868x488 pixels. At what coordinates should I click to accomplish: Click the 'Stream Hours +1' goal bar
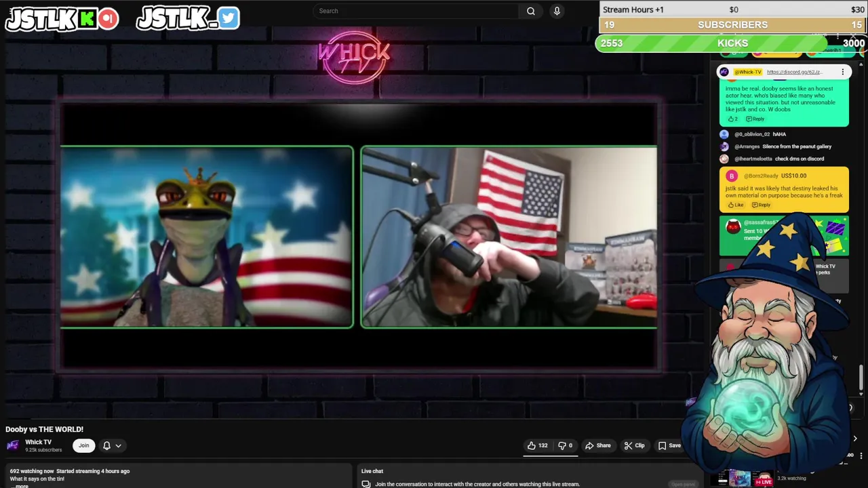point(732,9)
